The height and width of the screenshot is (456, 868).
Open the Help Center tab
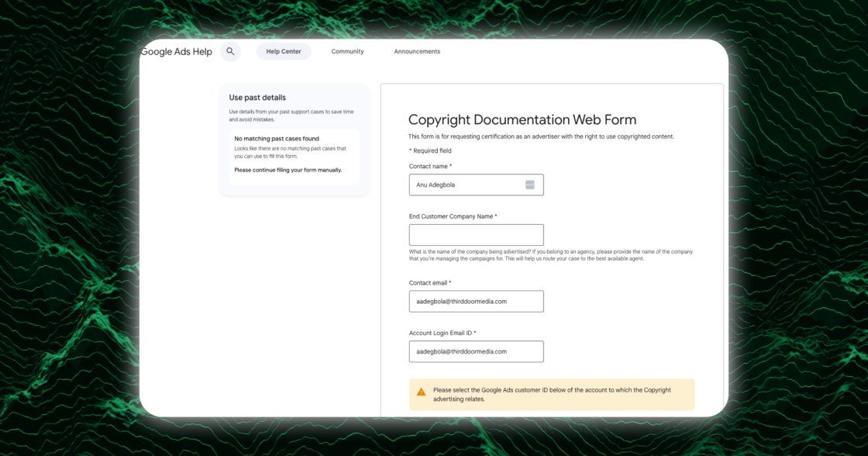(x=284, y=51)
